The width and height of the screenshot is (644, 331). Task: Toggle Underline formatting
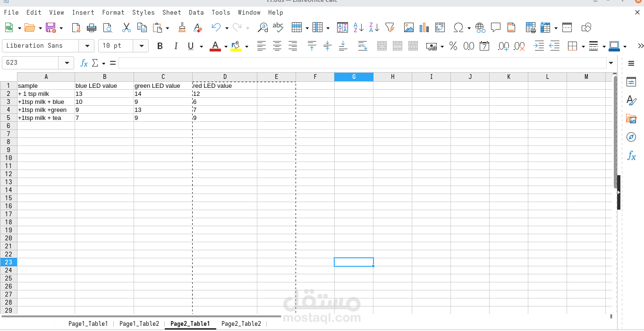pyautogui.click(x=191, y=46)
